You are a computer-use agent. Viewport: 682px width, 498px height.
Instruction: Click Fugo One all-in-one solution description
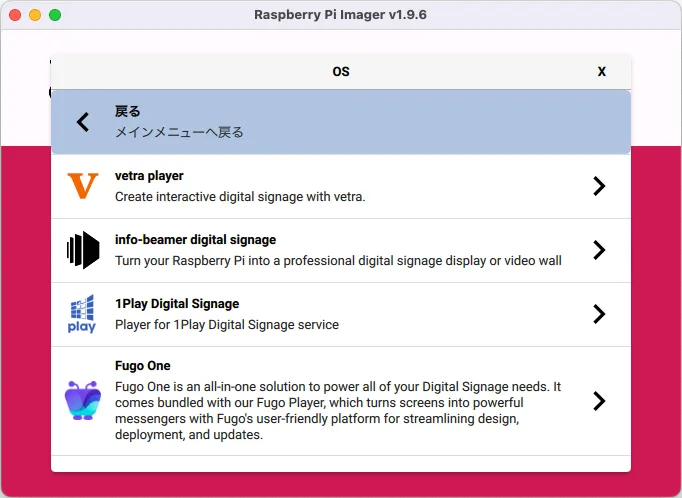pyautogui.click(x=338, y=411)
